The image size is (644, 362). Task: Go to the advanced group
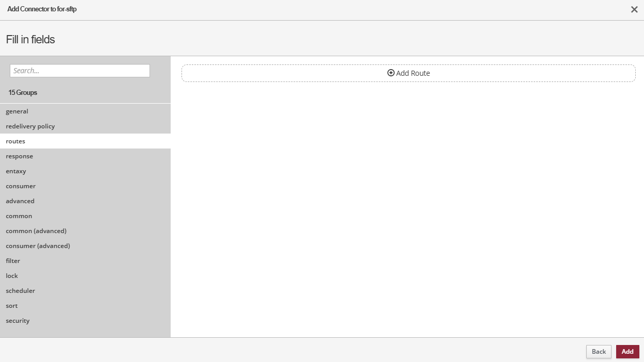20,201
